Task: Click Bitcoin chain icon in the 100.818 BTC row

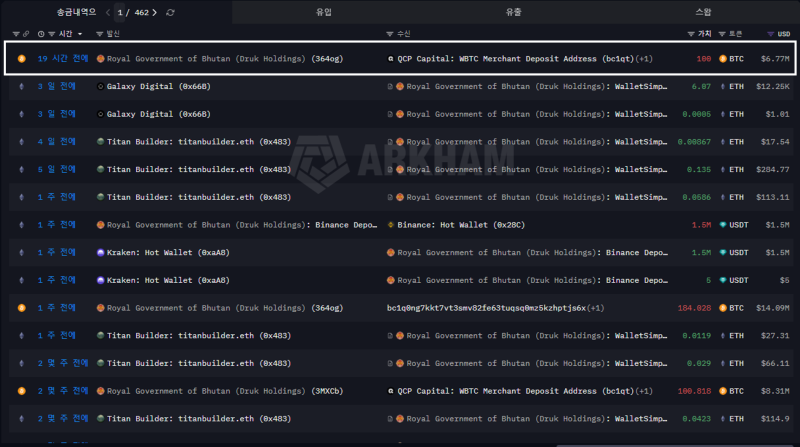Action: coord(21,391)
